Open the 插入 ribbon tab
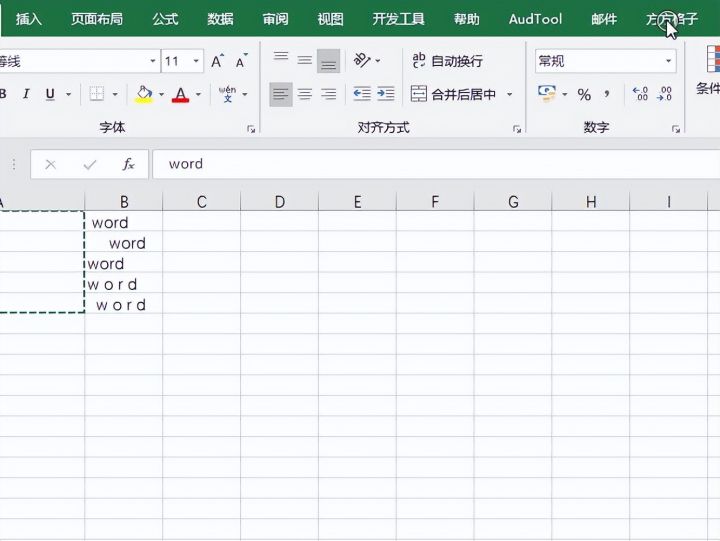 [x=28, y=19]
